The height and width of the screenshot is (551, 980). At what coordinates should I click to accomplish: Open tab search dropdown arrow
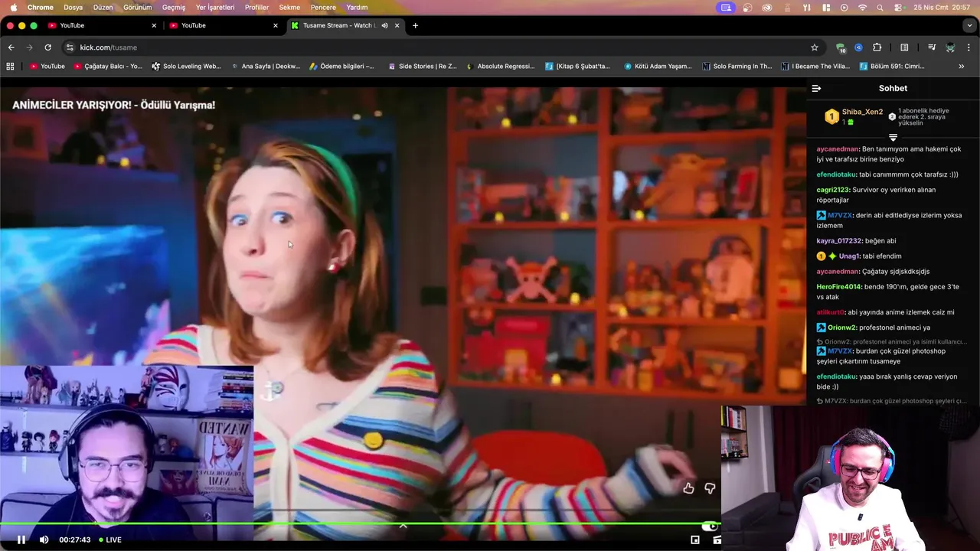(x=969, y=25)
